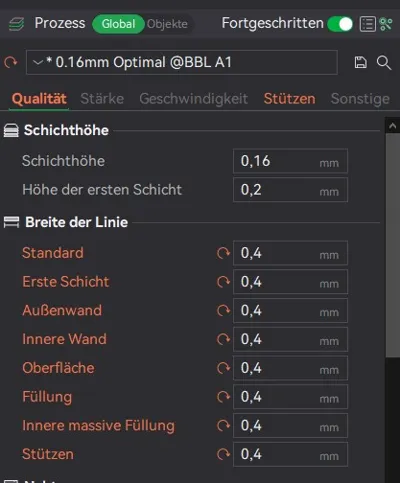Open the 0.16mm Optimal @BBL A1 preset dropdown
Screen dimensions: 400x483
[x=182, y=62]
